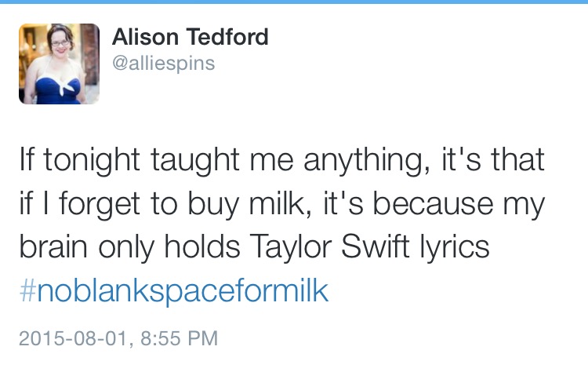The width and height of the screenshot is (588, 372).
Task: Click the 8:55 PM time text
Action: tap(179, 337)
